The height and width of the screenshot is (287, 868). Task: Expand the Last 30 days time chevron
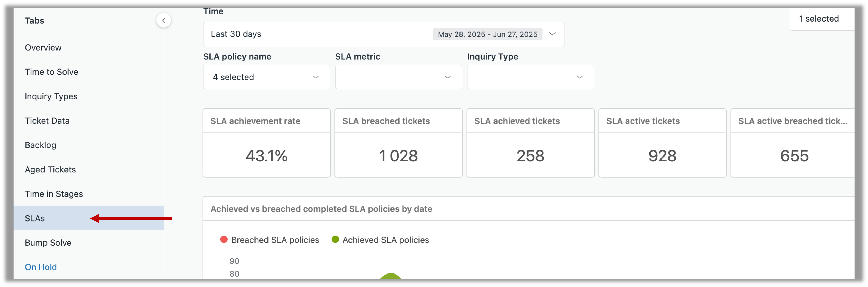tap(552, 34)
